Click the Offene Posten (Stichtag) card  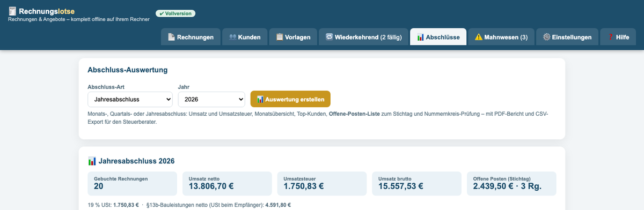pyautogui.click(x=511, y=184)
